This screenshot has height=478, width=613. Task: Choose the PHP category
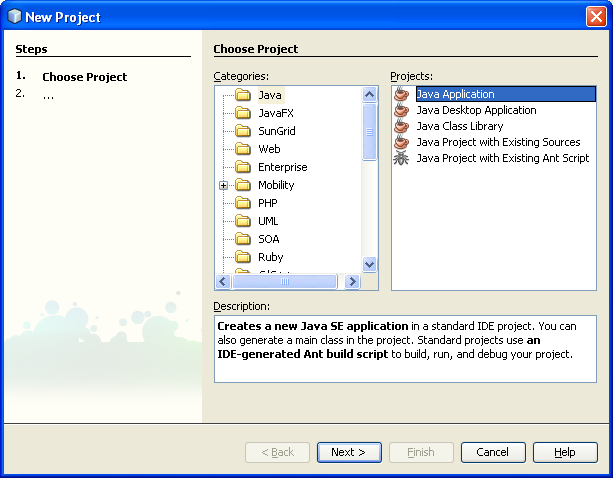tap(267, 203)
